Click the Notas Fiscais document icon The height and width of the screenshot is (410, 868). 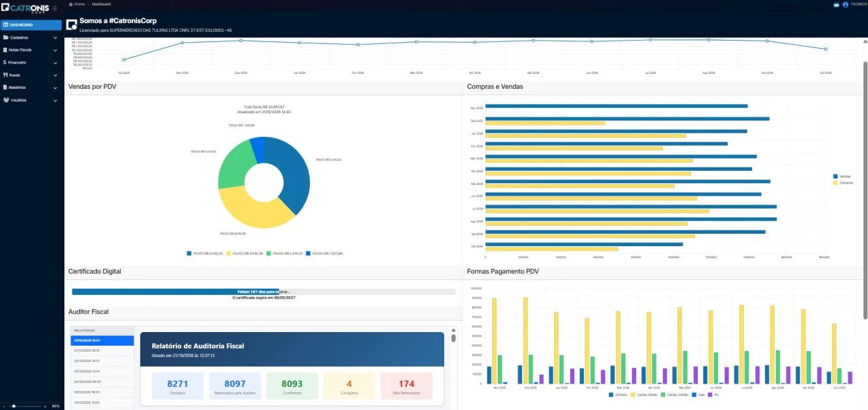pyautogui.click(x=5, y=50)
